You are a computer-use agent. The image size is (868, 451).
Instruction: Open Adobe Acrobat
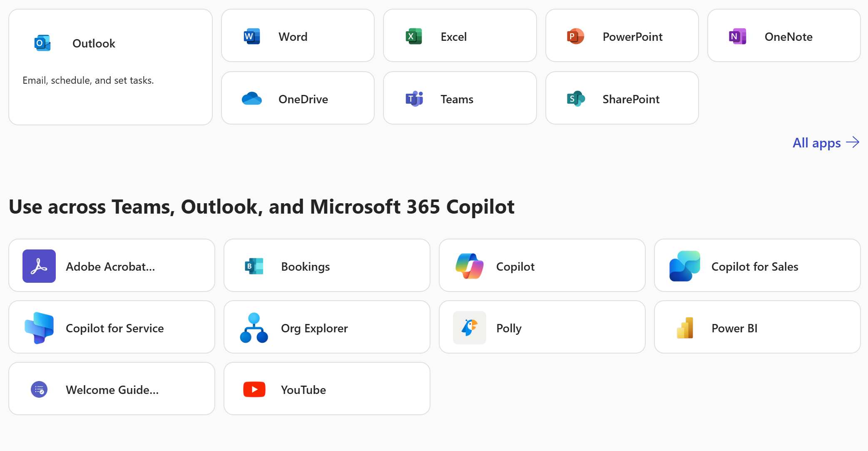pos(111,265)
